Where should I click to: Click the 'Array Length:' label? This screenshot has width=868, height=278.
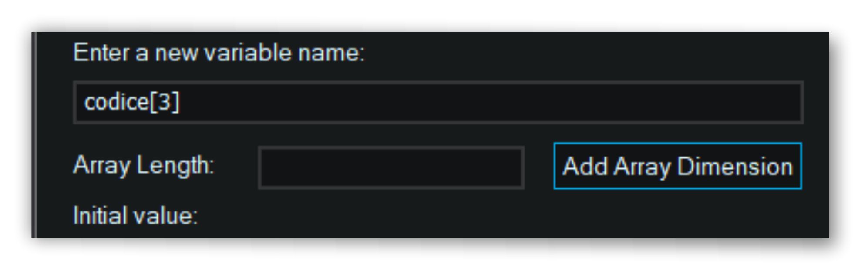pyautogui.click(x=144, y=166)
